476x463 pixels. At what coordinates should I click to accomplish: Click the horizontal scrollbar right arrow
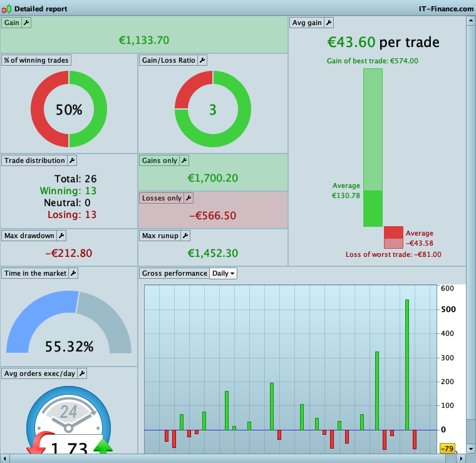click(x=461, y=459)
